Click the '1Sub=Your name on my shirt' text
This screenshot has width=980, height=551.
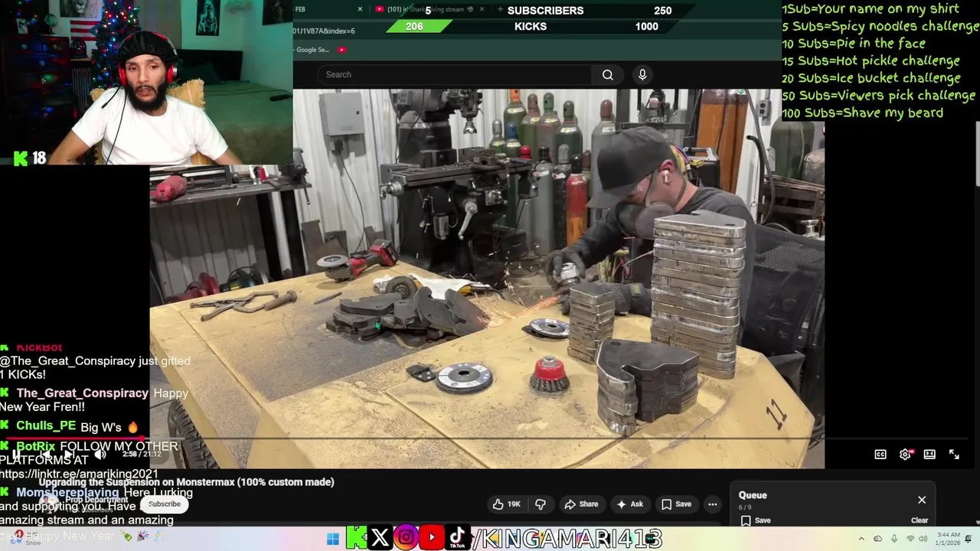pos(870,8)
